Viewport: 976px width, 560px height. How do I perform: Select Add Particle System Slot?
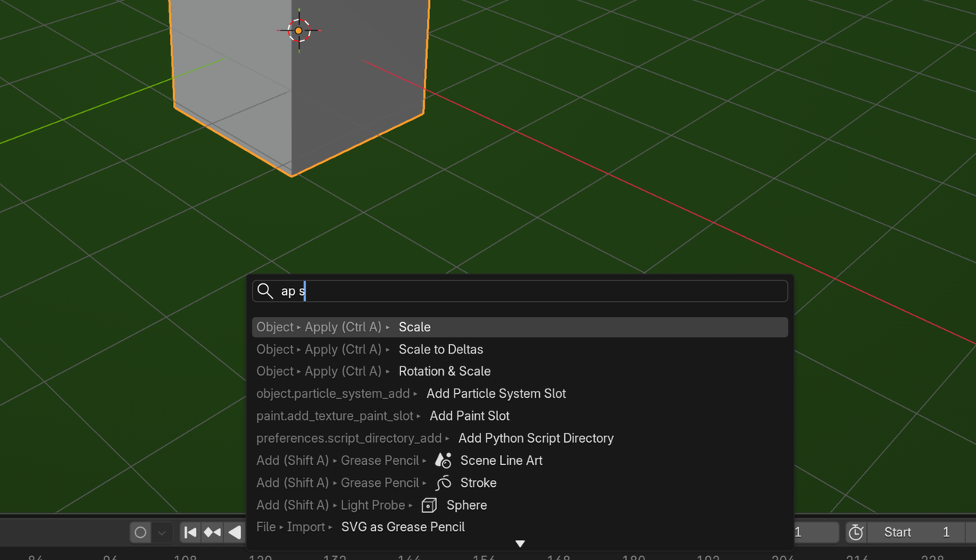pyautogui.click(x=520, y=393)
